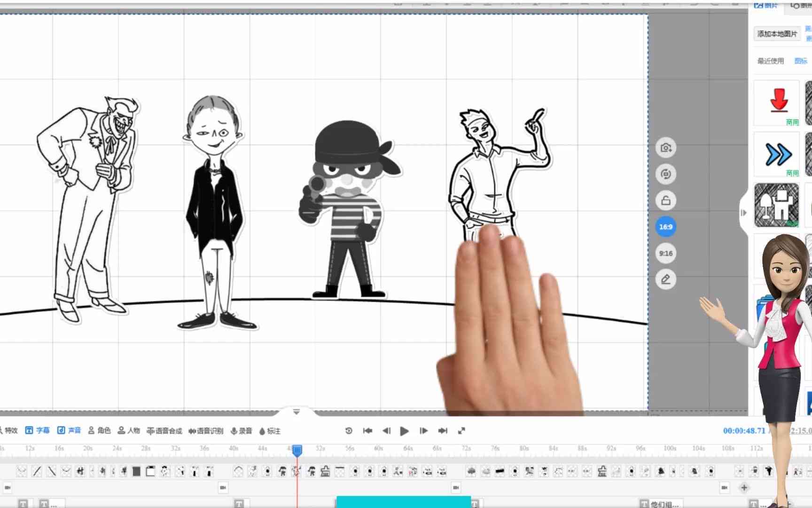Image resolution: width=812 pixels, height=508 pixels.
Task: Open the 特效 effects tool
Action: click(9, 430)
